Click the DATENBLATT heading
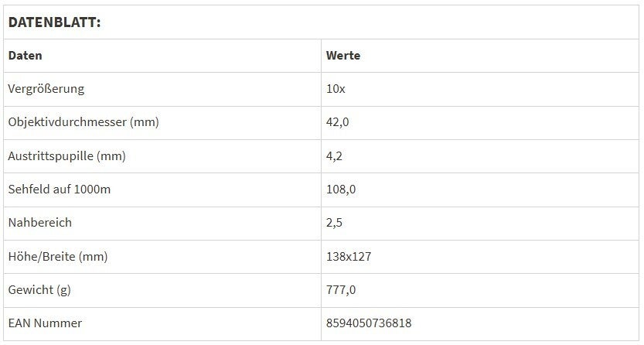The image size is (644, 345). pos(54,22)
